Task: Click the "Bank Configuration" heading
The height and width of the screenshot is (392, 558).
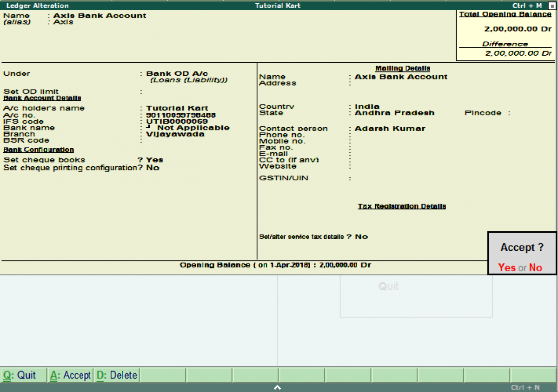Action: (39, 150)
